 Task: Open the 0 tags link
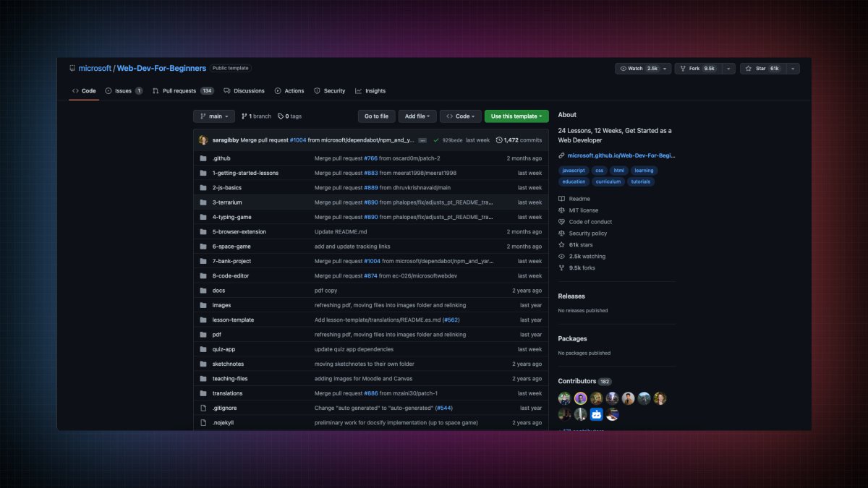[289, 116]
